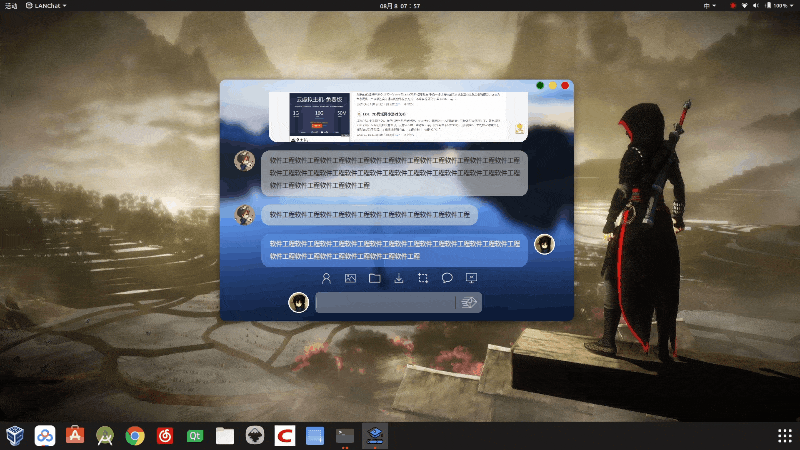Open the contacts person icon in chat toolbar
The width and height of the screenshot is (800, 450).
click(326, 278)
